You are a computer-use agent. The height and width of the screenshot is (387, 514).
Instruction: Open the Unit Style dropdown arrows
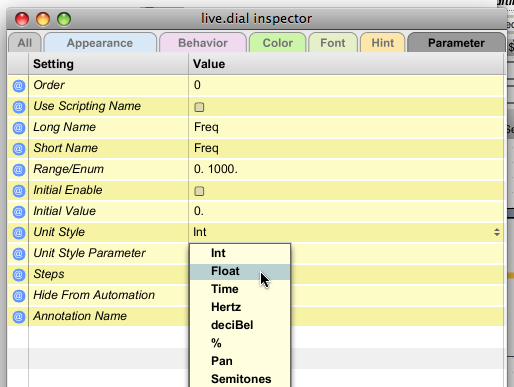[497, 232]
